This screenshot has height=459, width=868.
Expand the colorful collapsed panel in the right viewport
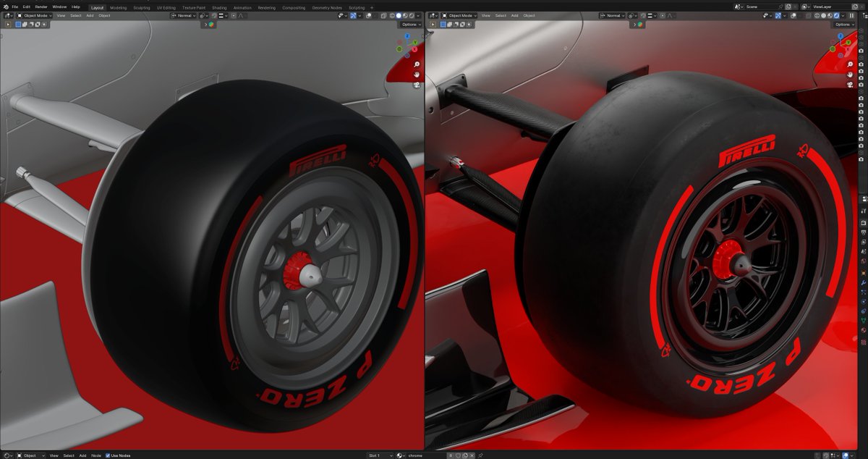(638, 24)
